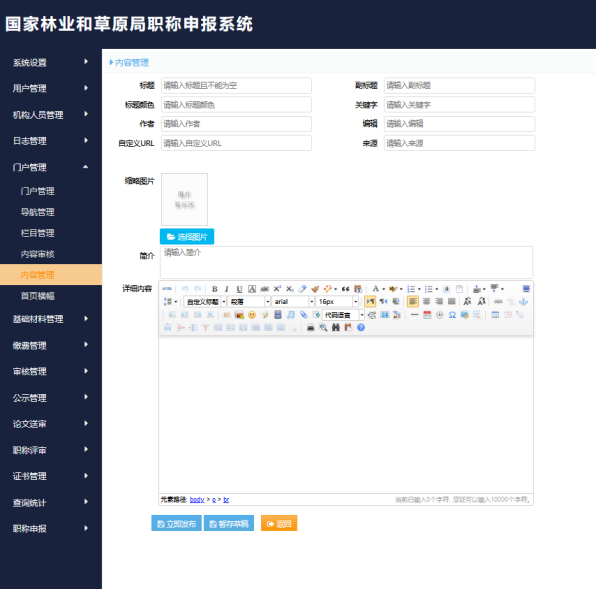Click the 选择图片 button
Image resolution: width=597 pixels, height=589 pixels.
point(187,236)
